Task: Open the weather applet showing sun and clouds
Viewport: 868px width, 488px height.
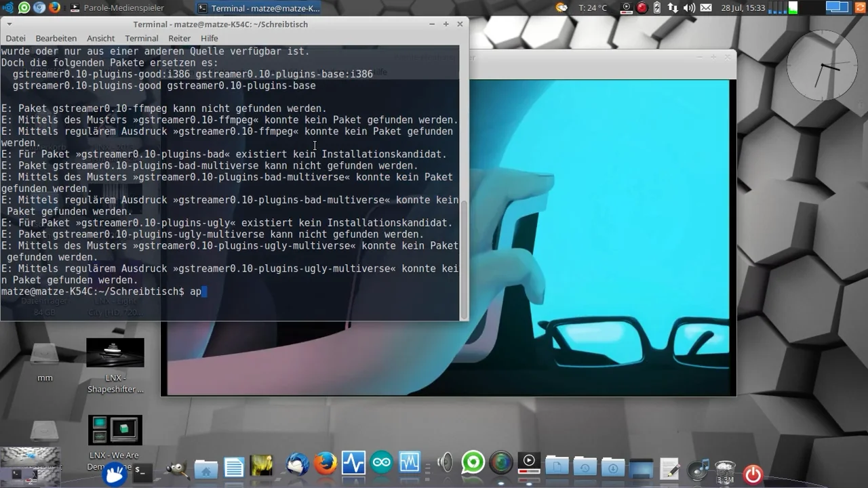Action: tap(561, 8)
